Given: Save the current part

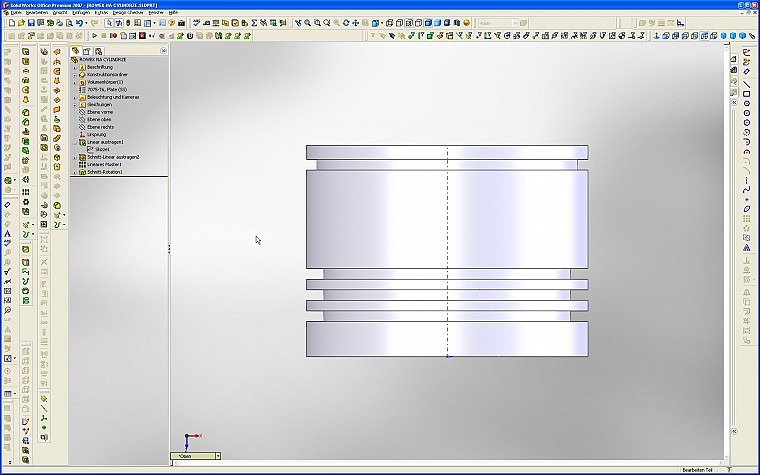Looking at the screenshot, I should [x=31, y=23].
